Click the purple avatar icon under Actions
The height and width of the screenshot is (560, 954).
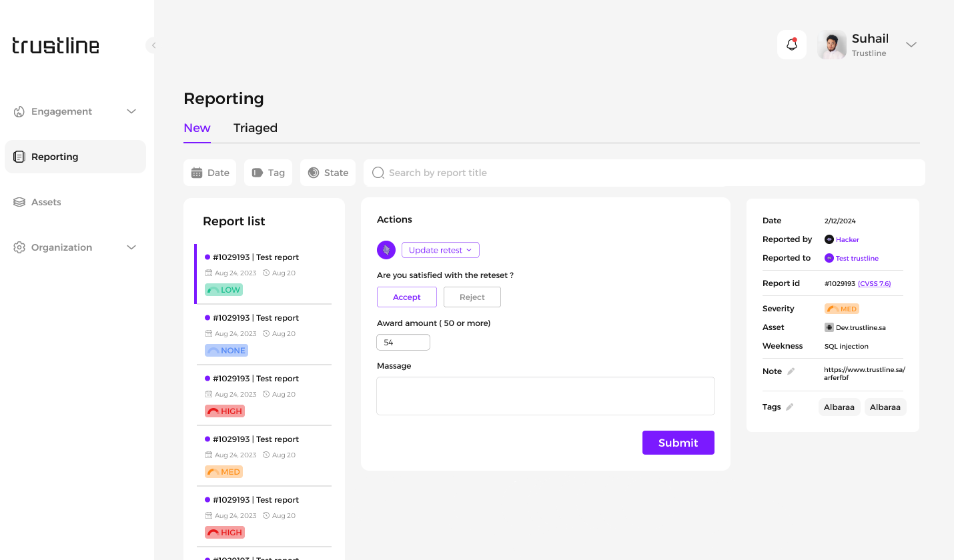point(386,250)
